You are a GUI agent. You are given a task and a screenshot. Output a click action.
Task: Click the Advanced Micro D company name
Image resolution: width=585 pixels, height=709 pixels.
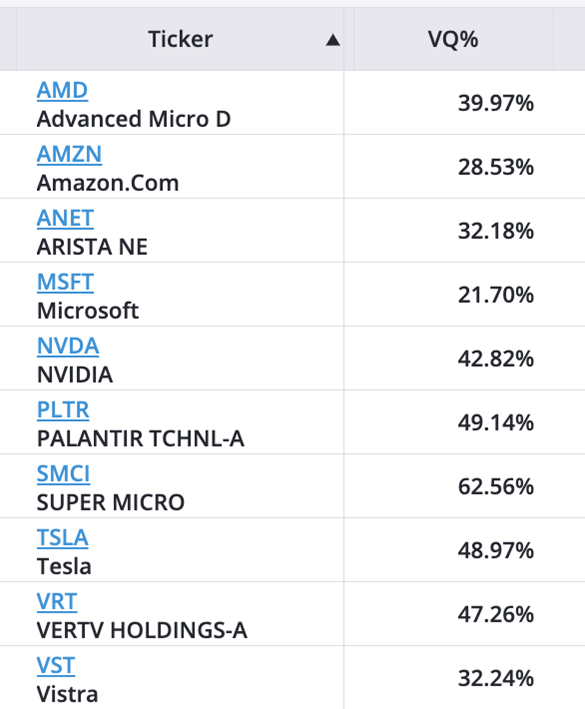click(x=134, y=119)
